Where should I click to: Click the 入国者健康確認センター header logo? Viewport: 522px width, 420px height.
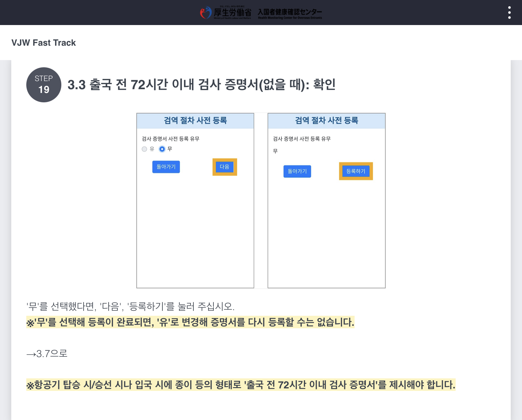tap(289, 13)
